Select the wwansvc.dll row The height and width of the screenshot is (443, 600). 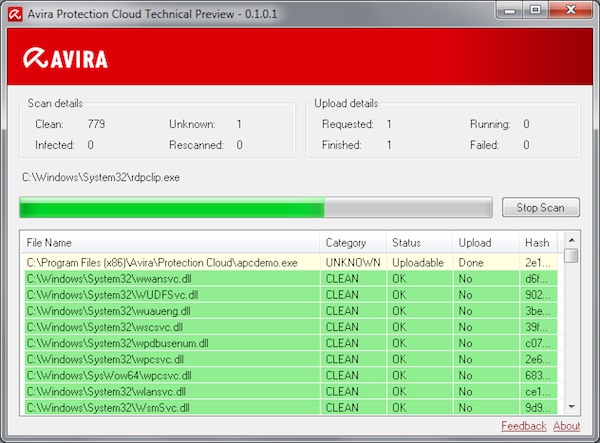pyautogui.click(x=289, y=279)
